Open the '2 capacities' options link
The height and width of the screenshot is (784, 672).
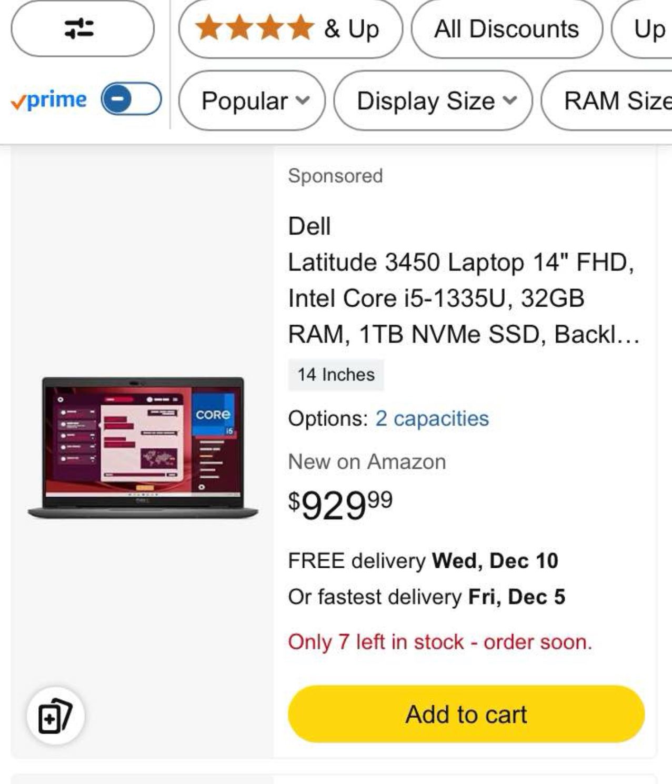pos(432,419)
